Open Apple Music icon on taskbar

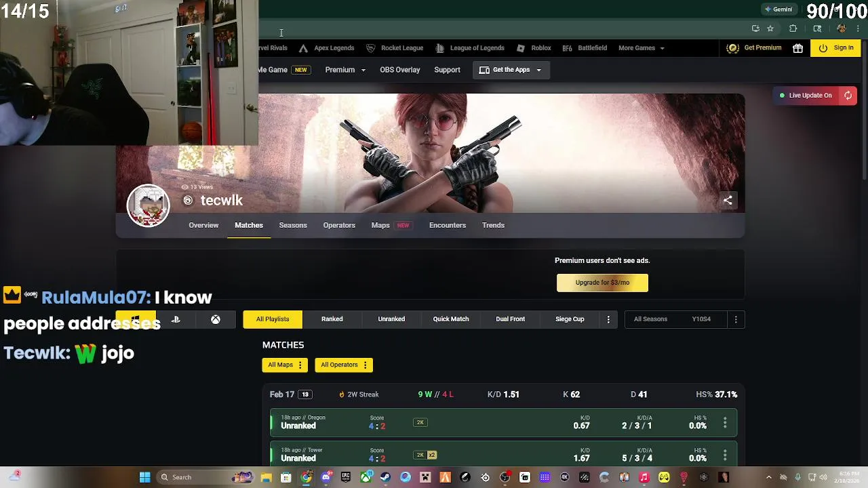tap(644, 477)
